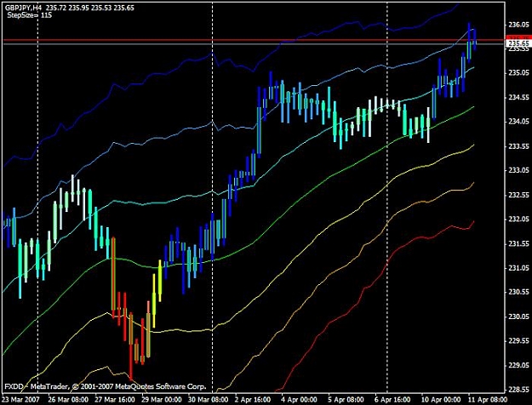This screenshot has width=532, height=405.
Task: Click the 234.55 price axis label
Action: click(x=518, y=98)
